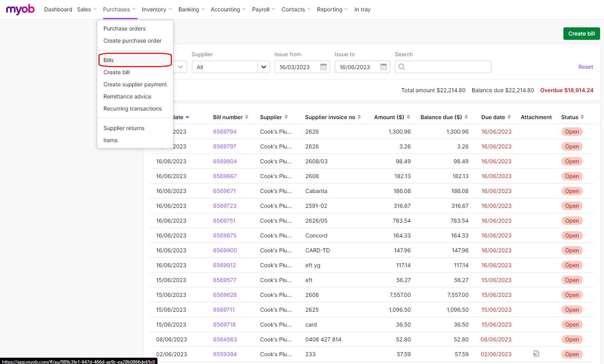Expand the Reporting menu

click(332, 9)
